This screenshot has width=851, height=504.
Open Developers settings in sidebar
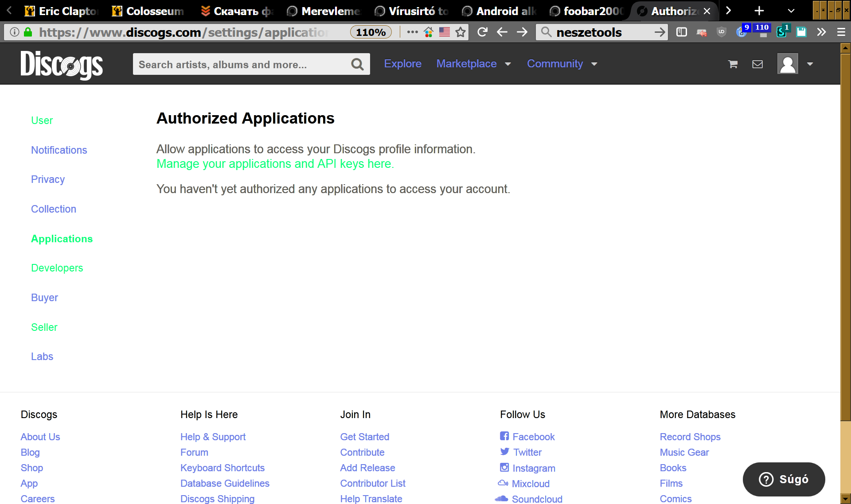(57, 268)
